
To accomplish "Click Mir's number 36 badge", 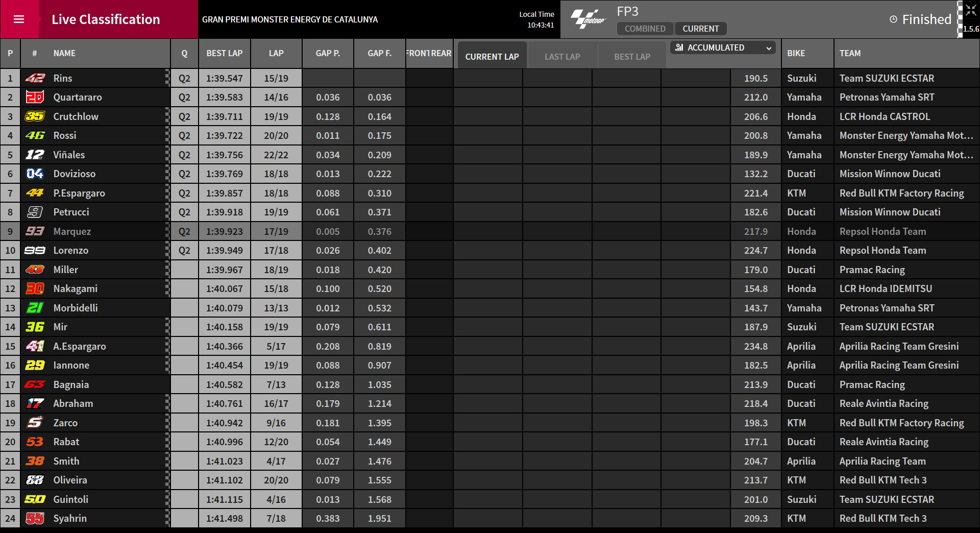I will coord(35,327).
